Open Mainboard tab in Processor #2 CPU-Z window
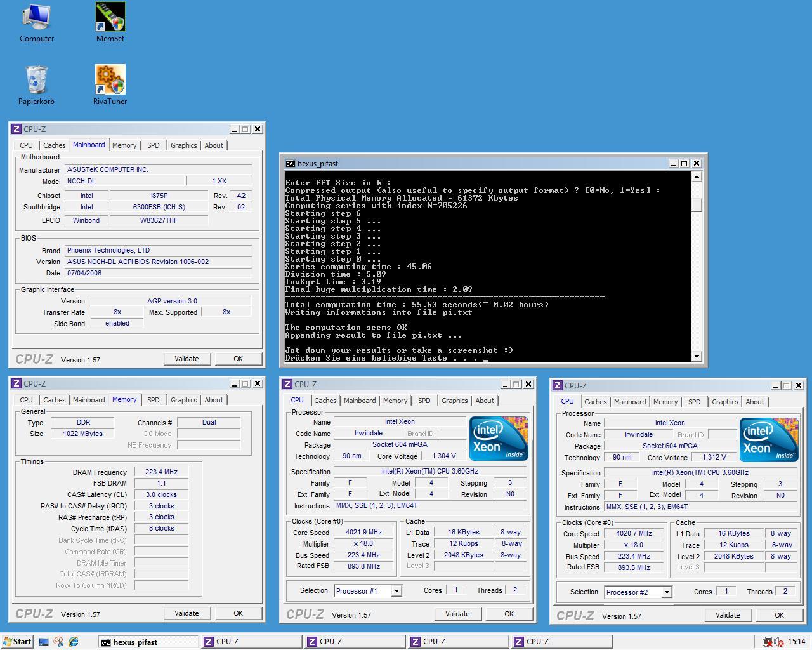The image size is (812, 650). pyautogui.click(x=630, y=402)
